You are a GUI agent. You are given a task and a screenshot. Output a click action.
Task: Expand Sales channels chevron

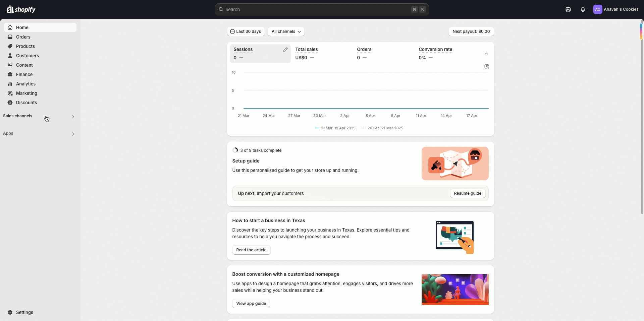(73, 117)
